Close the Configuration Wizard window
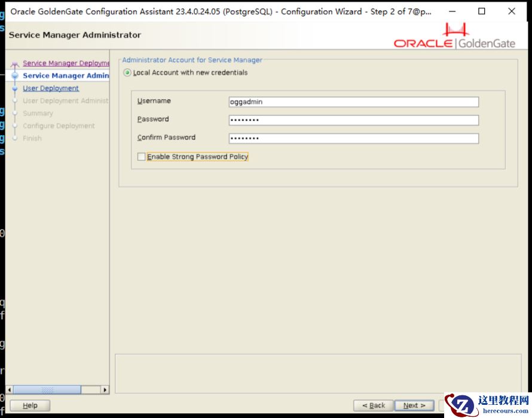Viewport: 532px width, 418px height. coord(512,11)
